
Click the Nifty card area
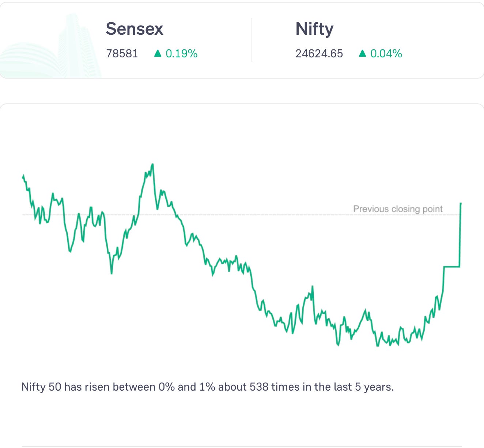(368, 40)
